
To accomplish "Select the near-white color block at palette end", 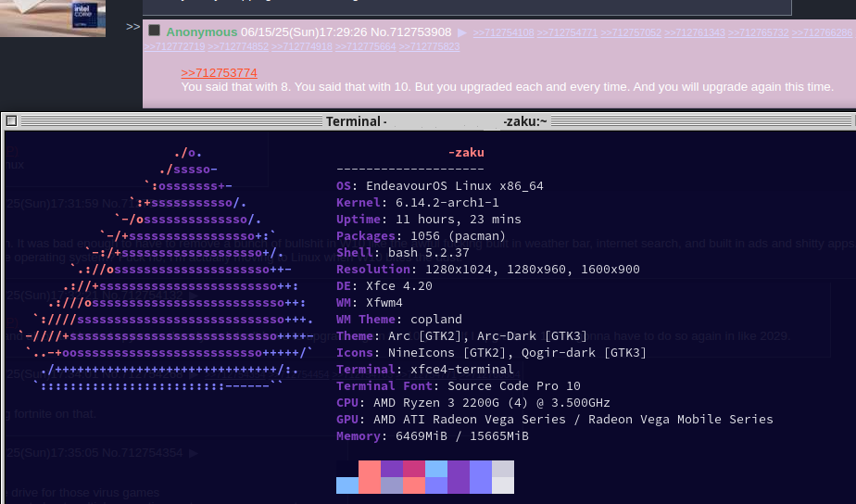I will [x=503, y=485].
